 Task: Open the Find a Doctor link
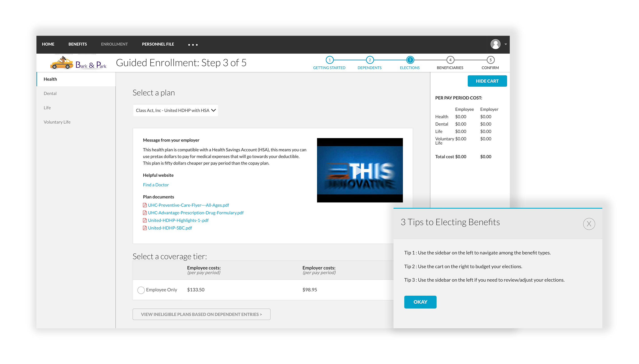[156, 185]
